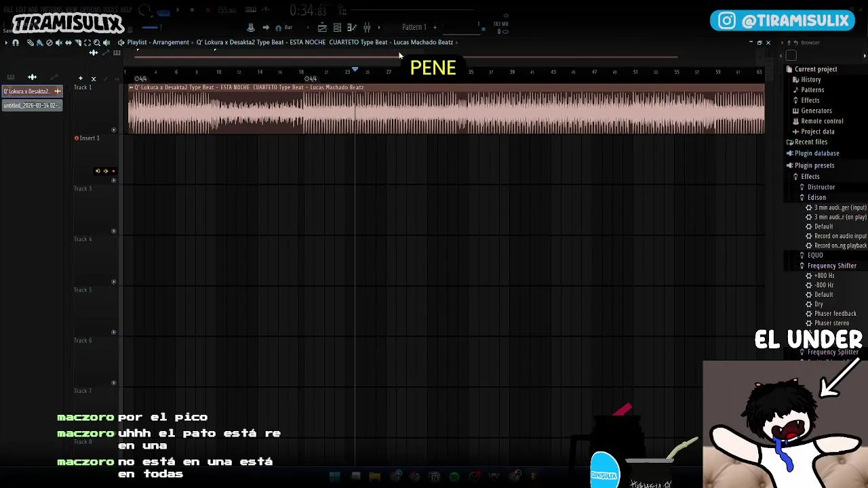Open the Mixer icon in toolbar
This screenshot has width=868, height=488.
pyautogui.click(x=367, y=28)
